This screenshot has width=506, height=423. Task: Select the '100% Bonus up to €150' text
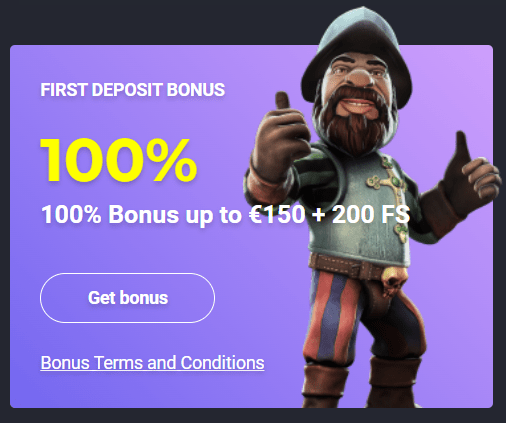point(173,214)
